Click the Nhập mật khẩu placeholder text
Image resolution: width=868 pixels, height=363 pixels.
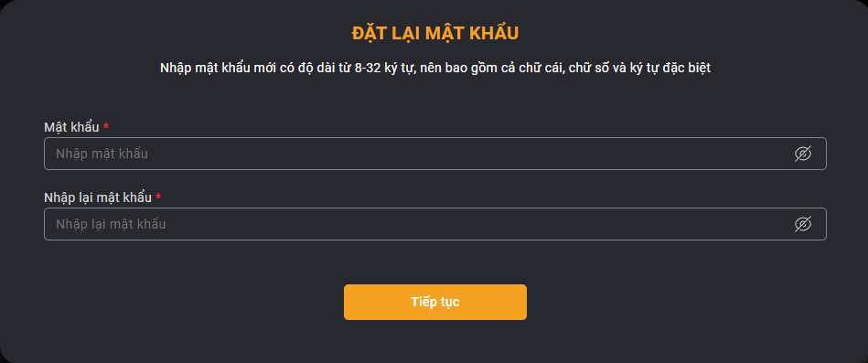[x=102, y=154]
